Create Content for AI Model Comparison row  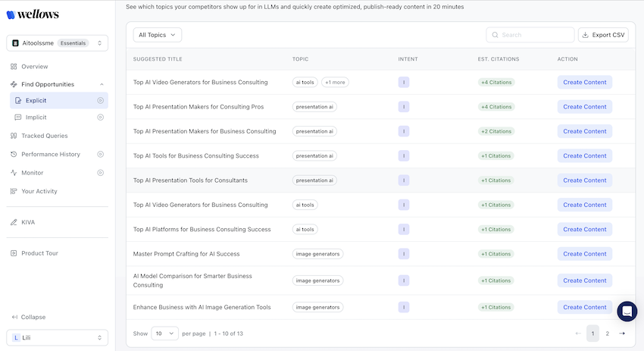coord(584,280)
